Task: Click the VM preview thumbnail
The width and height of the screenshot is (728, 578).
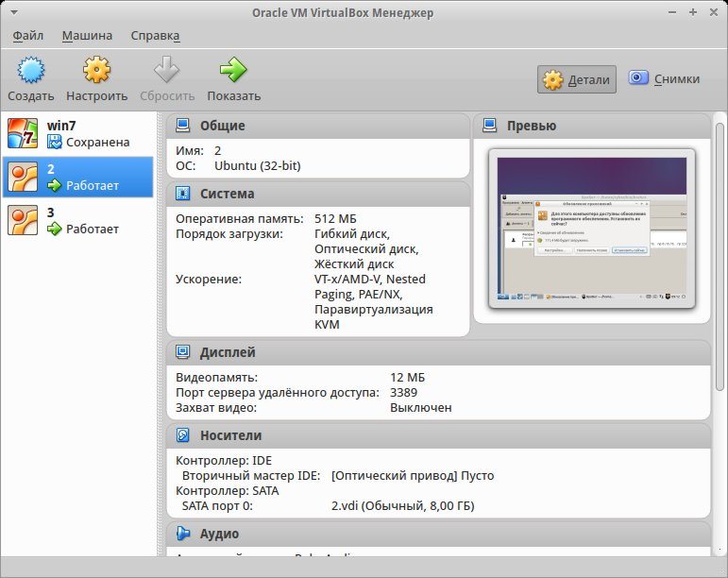Action: (x=592, y=229)
